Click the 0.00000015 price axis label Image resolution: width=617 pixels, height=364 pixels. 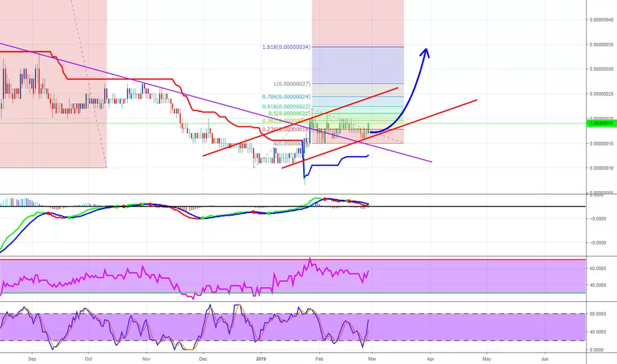tap(601, 144)
